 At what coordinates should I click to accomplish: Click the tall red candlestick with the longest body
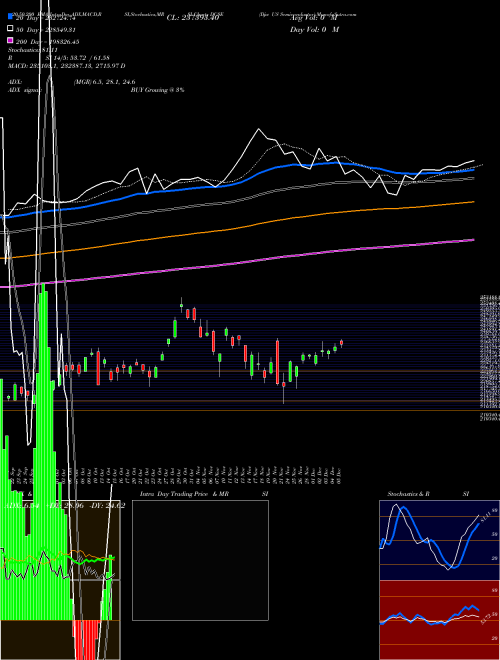pyautogui.click(x=277, y=362)
